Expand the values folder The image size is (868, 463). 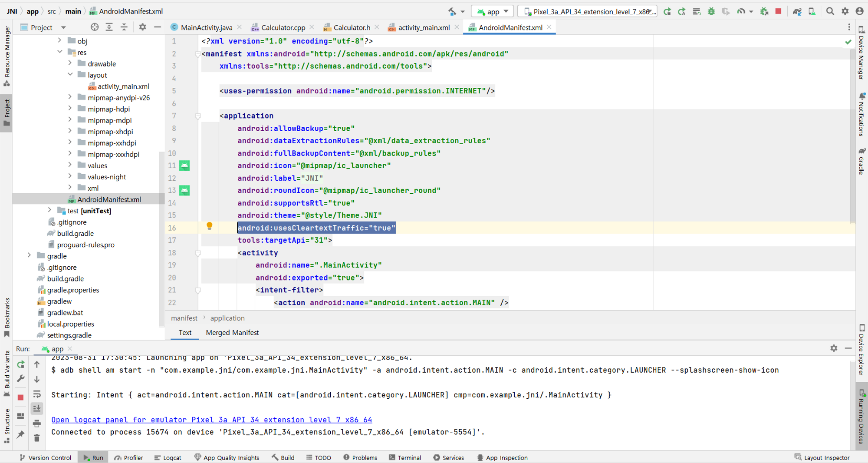click(70, 165)
